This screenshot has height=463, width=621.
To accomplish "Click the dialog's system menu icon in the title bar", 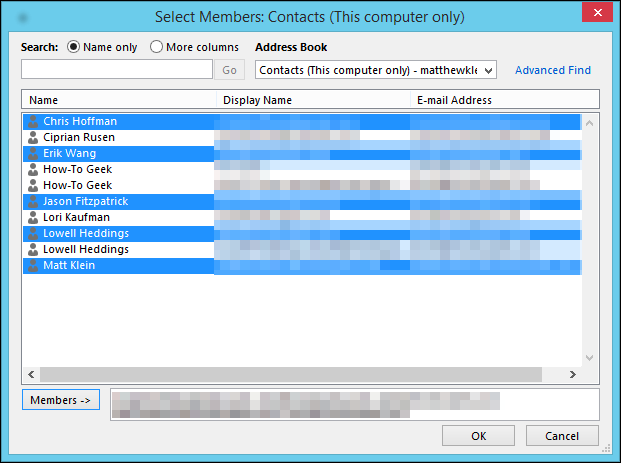I will pyautogui.click(x=22, y=16).
